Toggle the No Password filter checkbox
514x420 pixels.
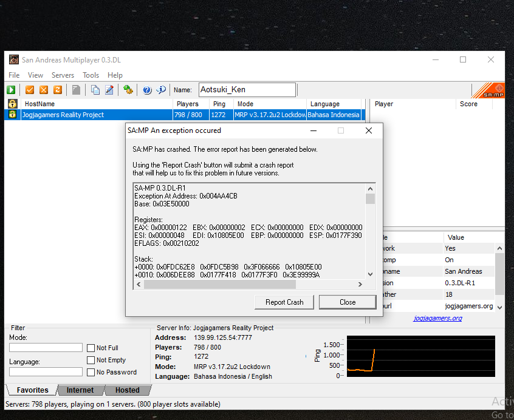pos(91,372)
